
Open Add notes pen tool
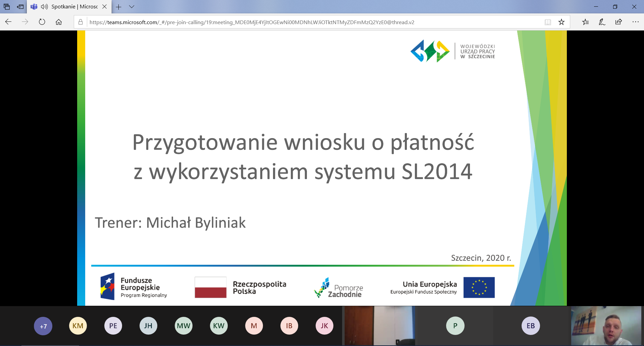pos(602,22)
